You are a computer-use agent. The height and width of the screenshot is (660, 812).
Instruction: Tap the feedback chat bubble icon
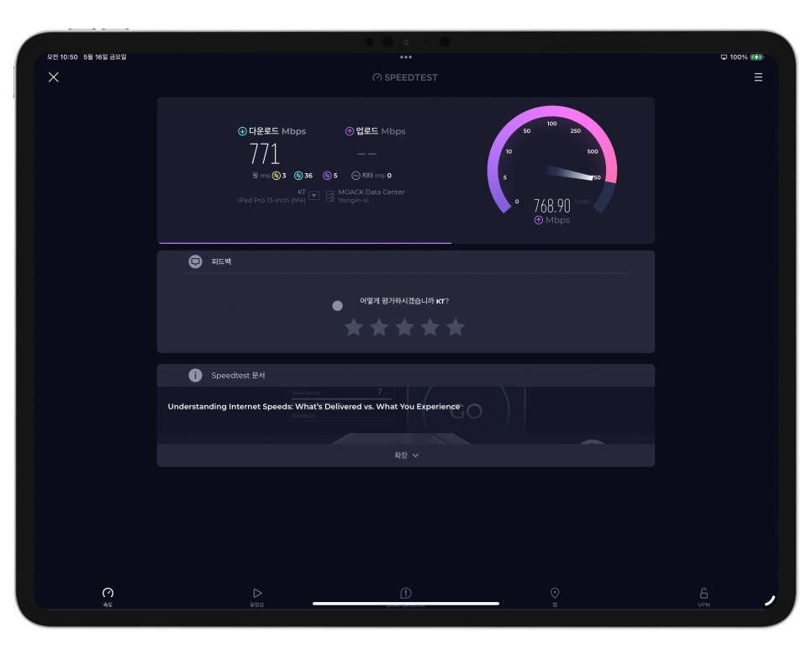[x=195, y=261]
